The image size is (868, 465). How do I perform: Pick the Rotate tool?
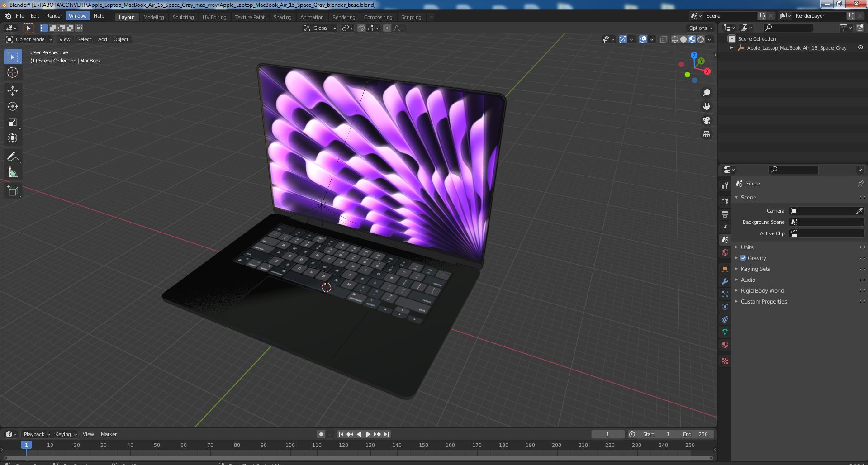tap(13, 106)
